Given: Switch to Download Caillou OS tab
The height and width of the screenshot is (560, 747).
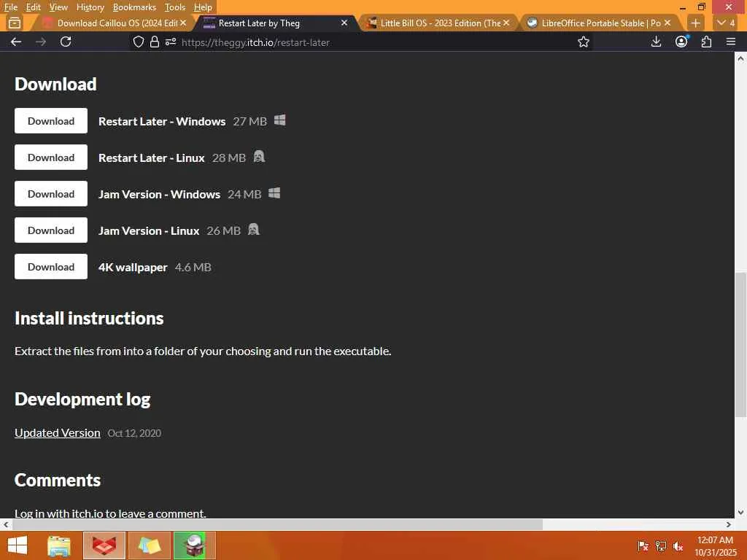Looking at the screenshot, I should 111,23.
